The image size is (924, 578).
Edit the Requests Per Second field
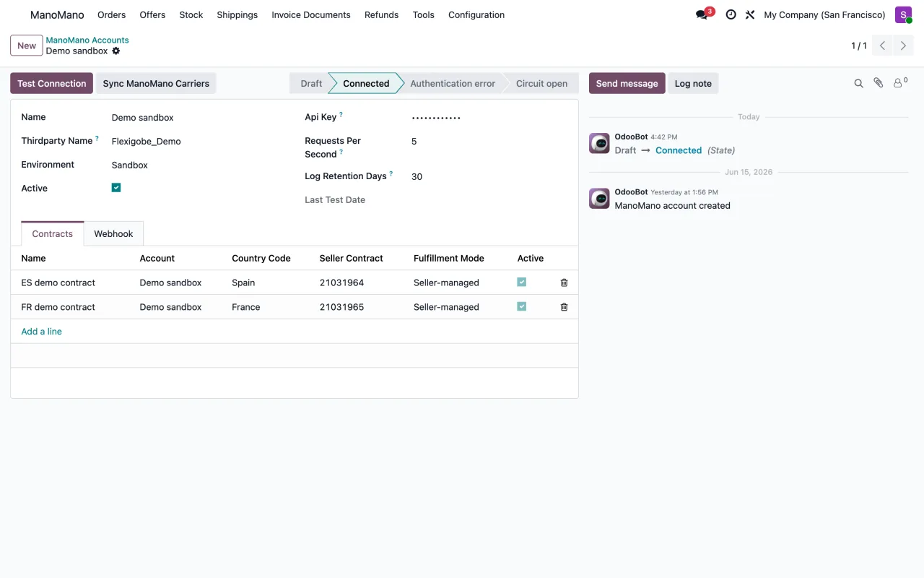click(488, 142)
